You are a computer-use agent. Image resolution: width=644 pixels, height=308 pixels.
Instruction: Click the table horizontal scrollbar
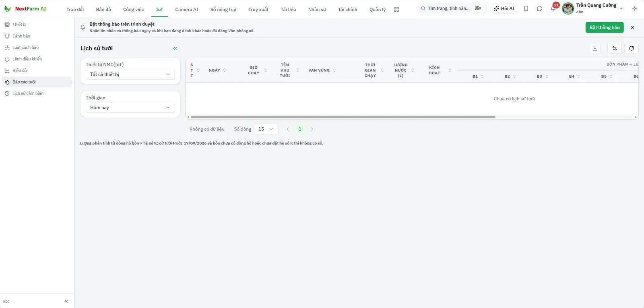tap(343, 117)
